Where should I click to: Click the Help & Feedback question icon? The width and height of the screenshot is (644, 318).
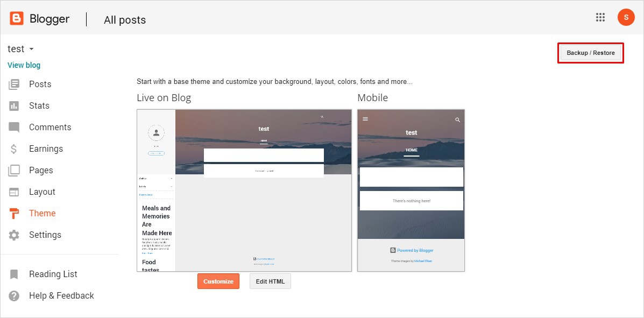14,296
